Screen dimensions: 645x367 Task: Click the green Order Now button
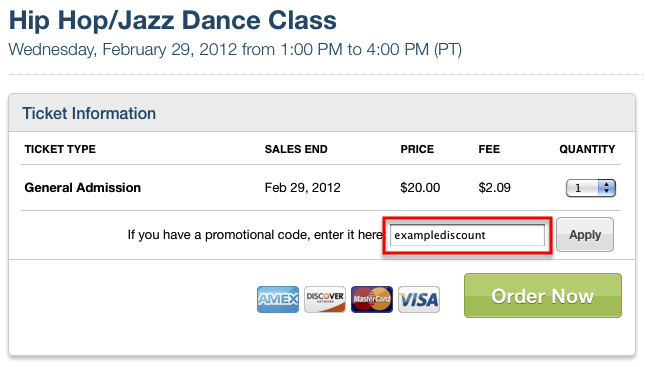543,295
